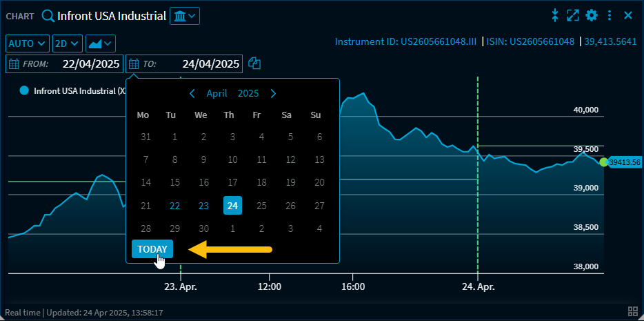Select April 22 in the calendar
The width and height of the screenshot is (644, 321).
pyautogui.click(x=174, y=206)
